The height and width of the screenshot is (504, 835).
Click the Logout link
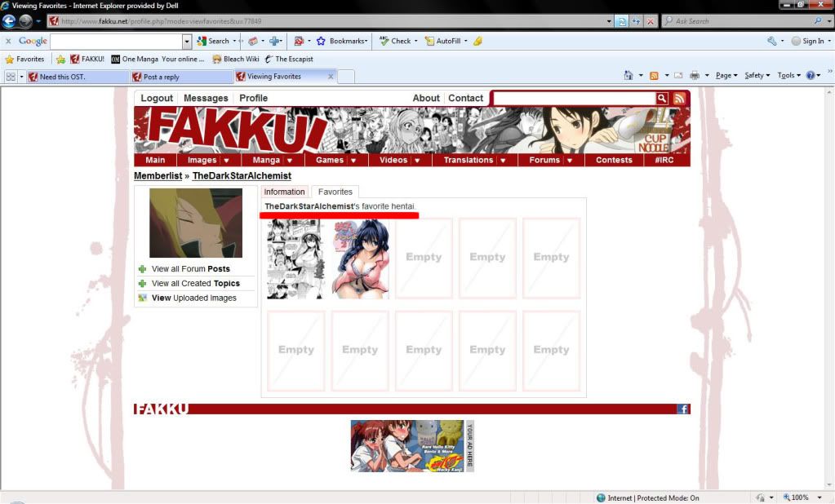(157, 98)
